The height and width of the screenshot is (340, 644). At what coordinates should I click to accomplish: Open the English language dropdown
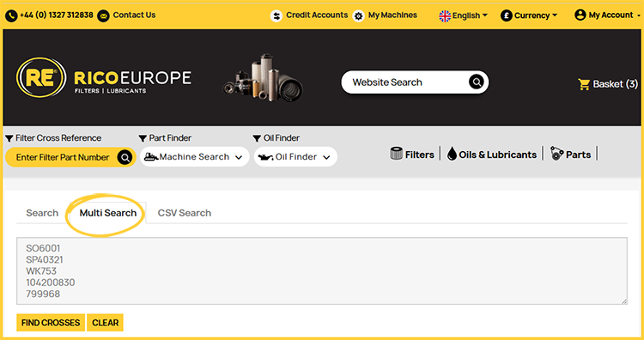464,15
